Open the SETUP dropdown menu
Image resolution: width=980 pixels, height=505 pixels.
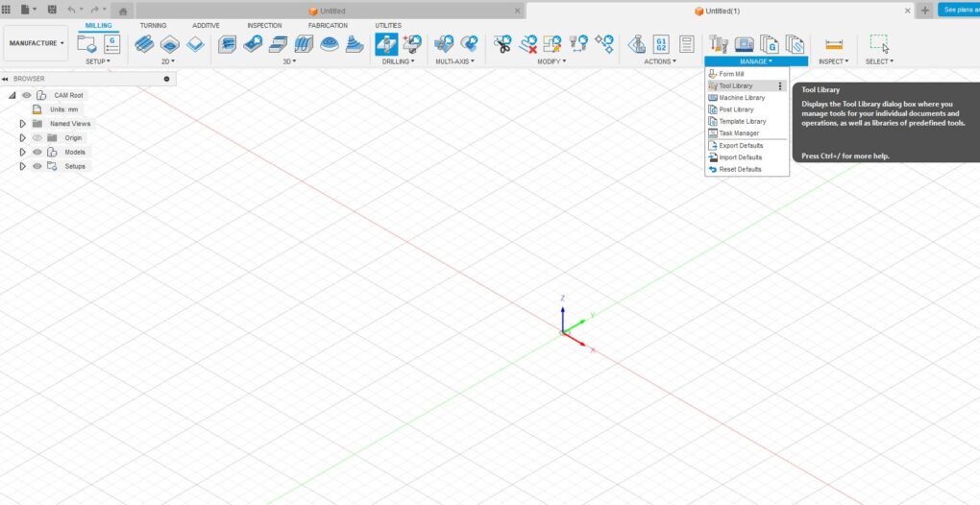[x=98, y=61]
